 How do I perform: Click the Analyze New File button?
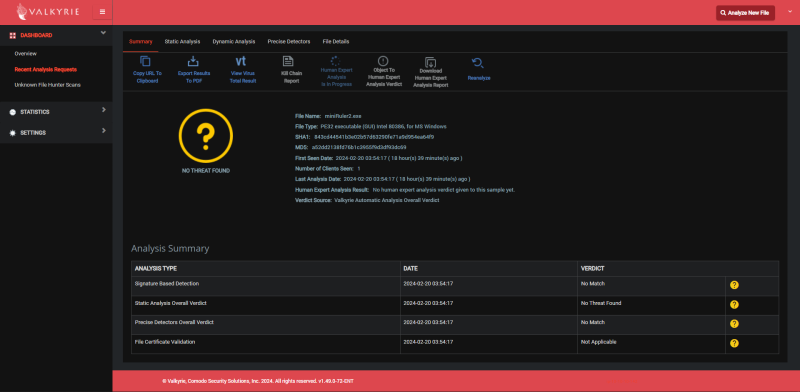pos(745,13)
